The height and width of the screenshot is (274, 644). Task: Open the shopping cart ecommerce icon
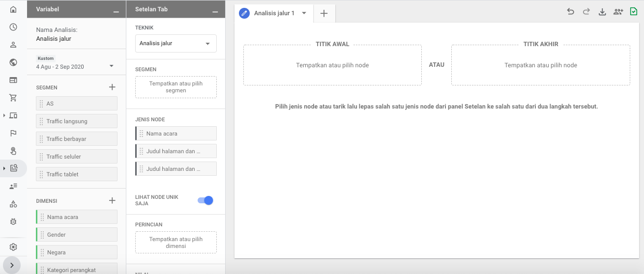click(x=13, y=98)
